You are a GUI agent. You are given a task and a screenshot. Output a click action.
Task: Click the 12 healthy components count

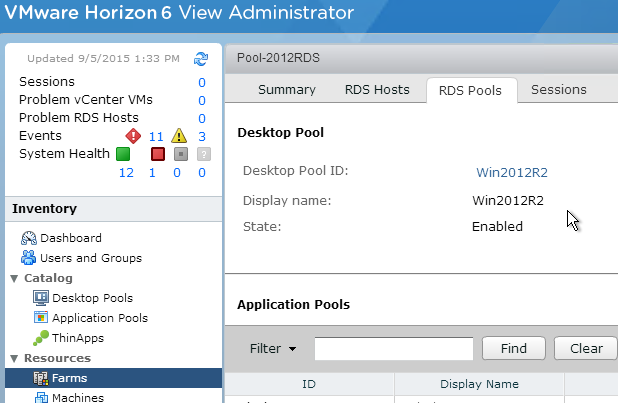coord(126,173)
